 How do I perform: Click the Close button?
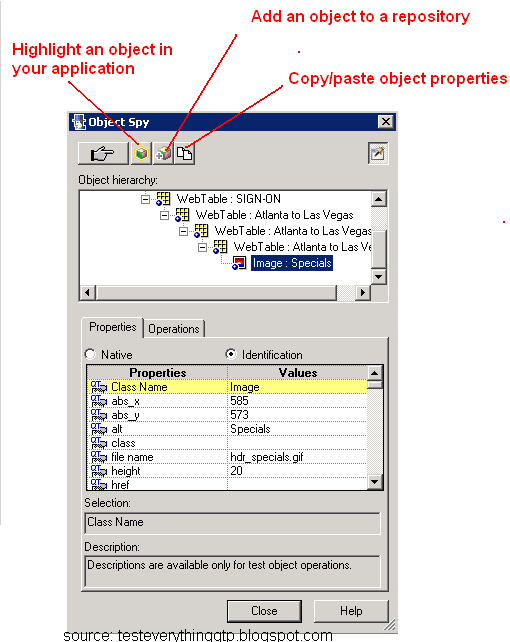[264, 611]
